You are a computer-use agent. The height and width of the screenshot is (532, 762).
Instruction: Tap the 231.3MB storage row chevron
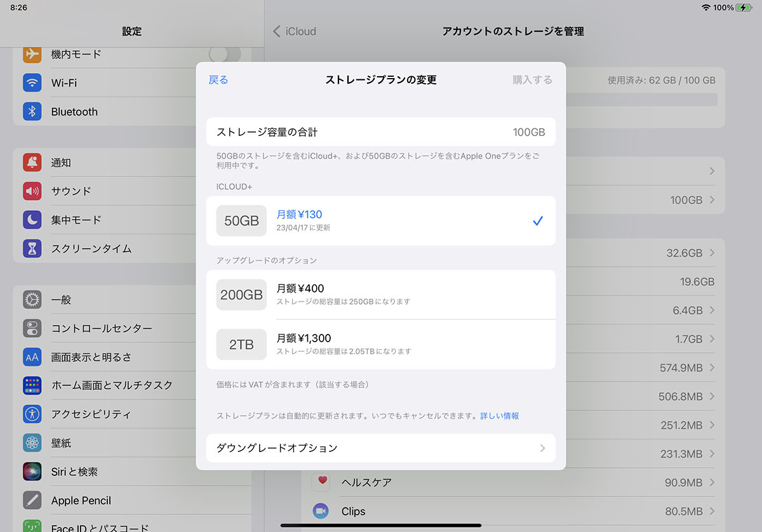click(712, 454)
